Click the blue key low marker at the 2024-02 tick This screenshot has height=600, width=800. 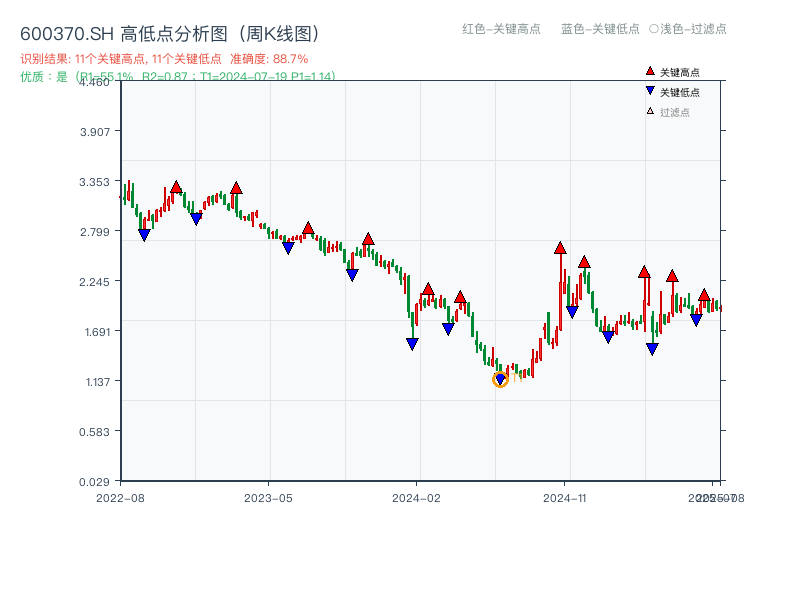point(412,344)
